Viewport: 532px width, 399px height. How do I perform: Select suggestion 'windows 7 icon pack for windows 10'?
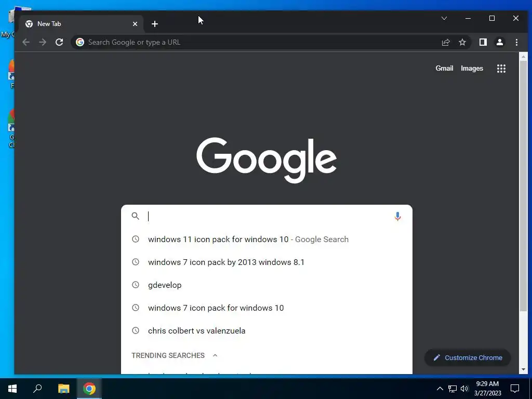click(x=267, y=308)
